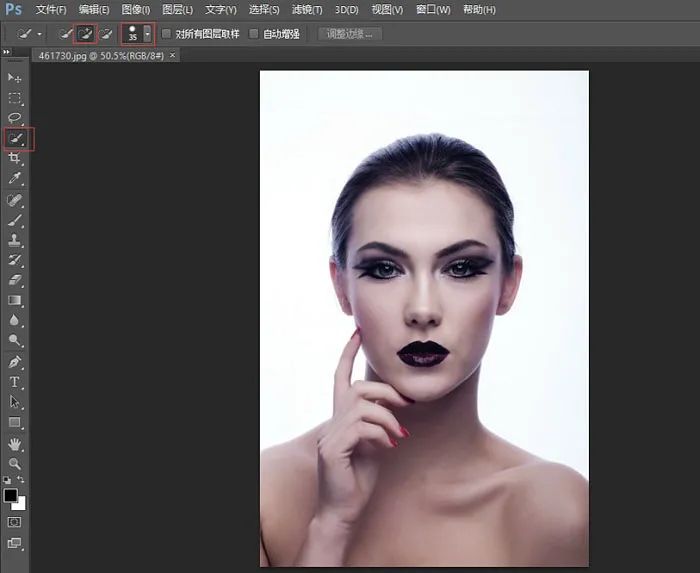Open the 图层(L) menu
The height and width of the screenshot is (573, 700).
click(x=178, y=10)
